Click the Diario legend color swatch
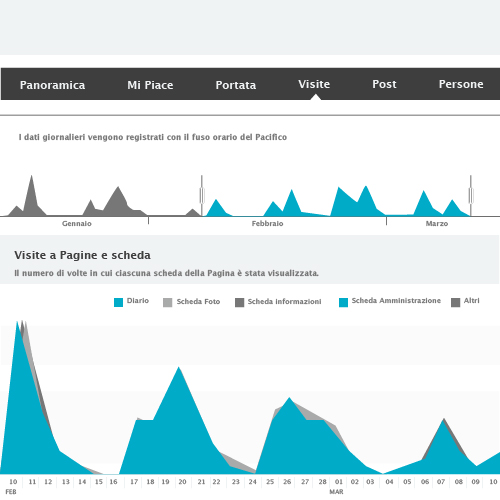The height and width of the screenshot is (500, 500). (118, 302)
